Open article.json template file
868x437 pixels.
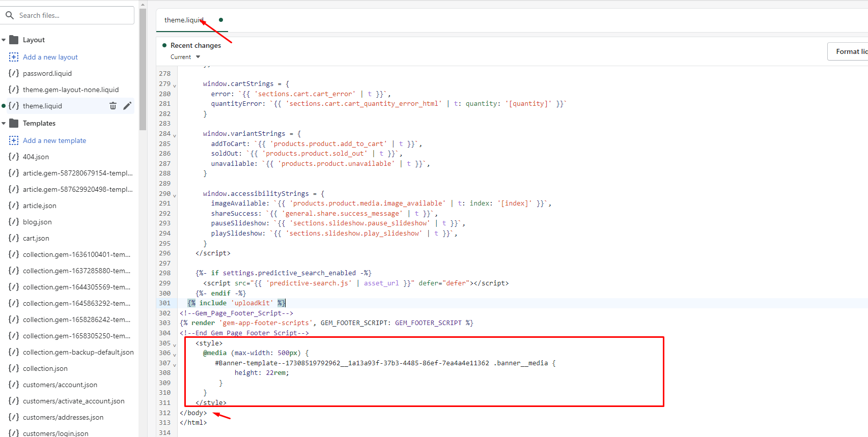40,206
